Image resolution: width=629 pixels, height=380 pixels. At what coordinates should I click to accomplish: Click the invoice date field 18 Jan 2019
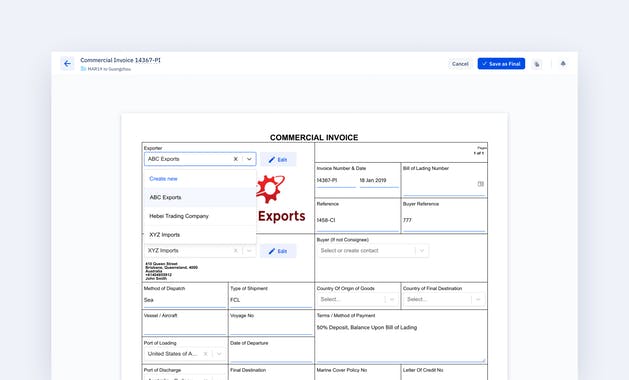click(x=379, y=181)
